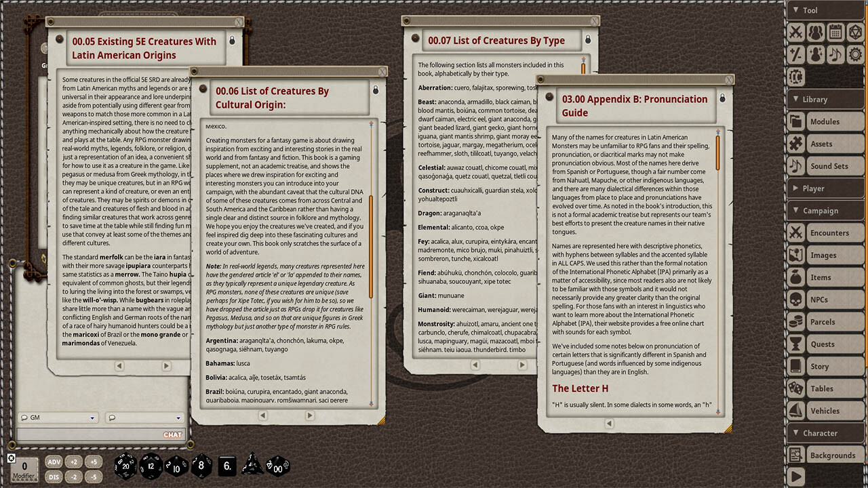Open the Combat Tracker from the Tool panel
The image size is (868, 488).
click(795, 32)
